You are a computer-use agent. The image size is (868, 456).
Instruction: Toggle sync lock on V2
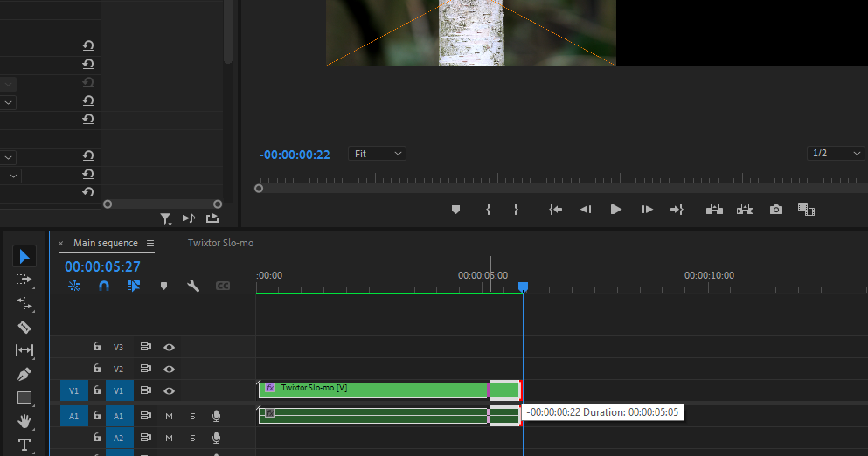(x=146, y=368)
